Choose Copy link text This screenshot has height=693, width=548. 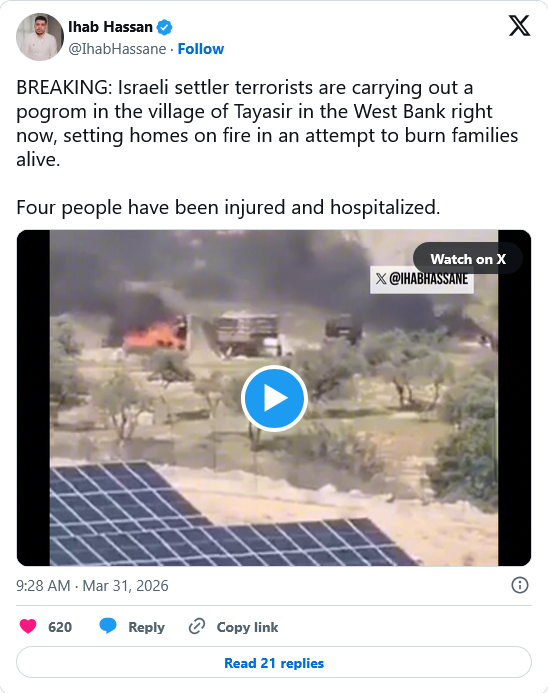coord(247,627)
